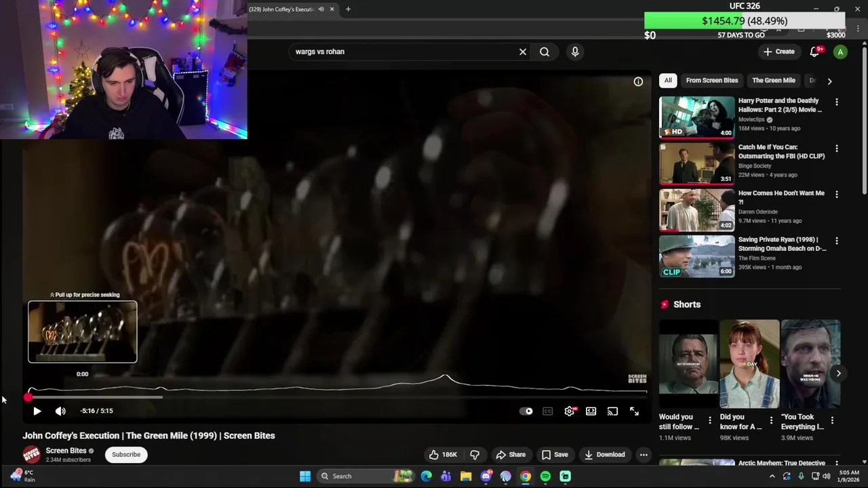This screenshot has height=488, width=868.
Task: Open options for Catch Me If You Can
Action: (837, 148)
